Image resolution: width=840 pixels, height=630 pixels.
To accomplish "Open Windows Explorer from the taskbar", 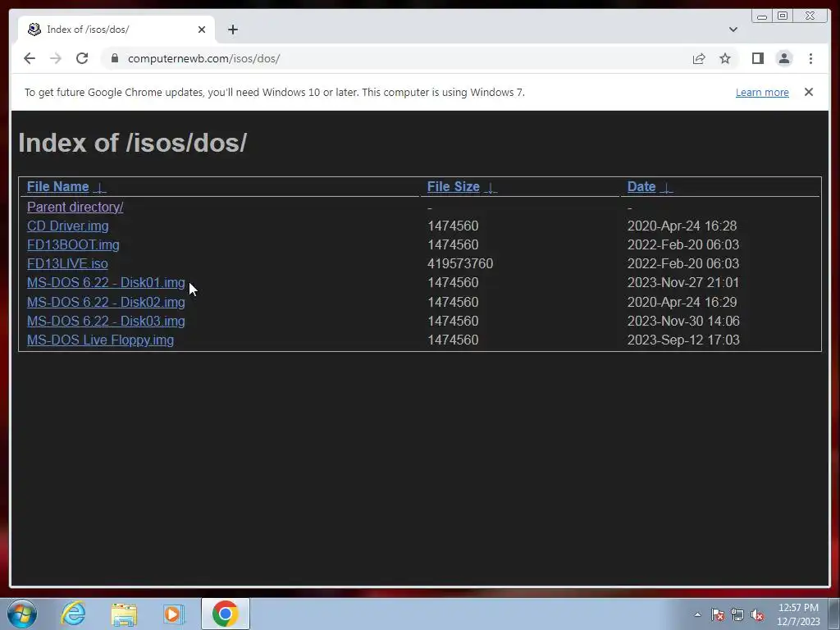I will (x=124, y=614).
